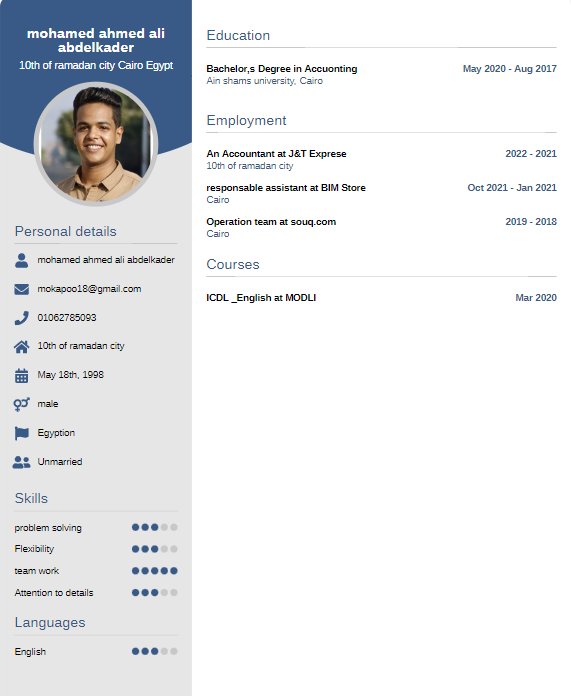Click the ICDL English course entry

(381, 298)
